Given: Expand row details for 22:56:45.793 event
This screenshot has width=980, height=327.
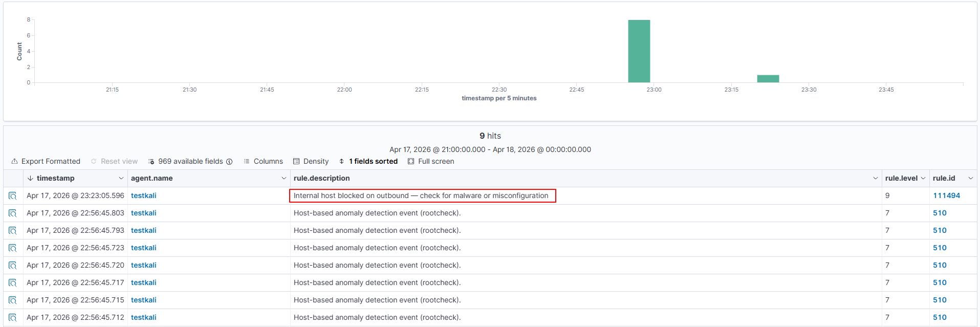Looking at the screenshot, I should [x=13, y=231].
